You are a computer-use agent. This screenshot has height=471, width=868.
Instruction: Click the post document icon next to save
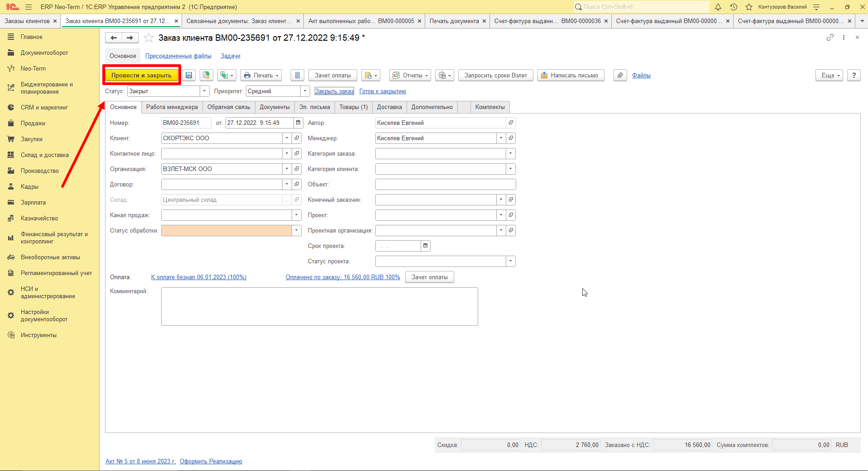[x=206, y=76]
